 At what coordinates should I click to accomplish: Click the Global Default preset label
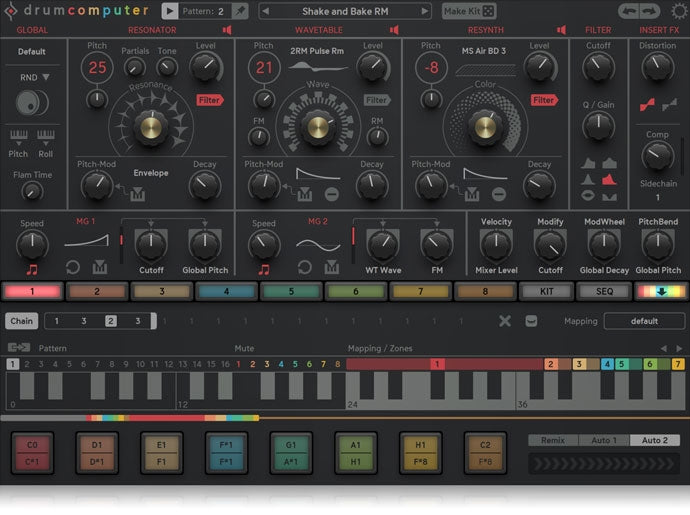click(32, 52)
